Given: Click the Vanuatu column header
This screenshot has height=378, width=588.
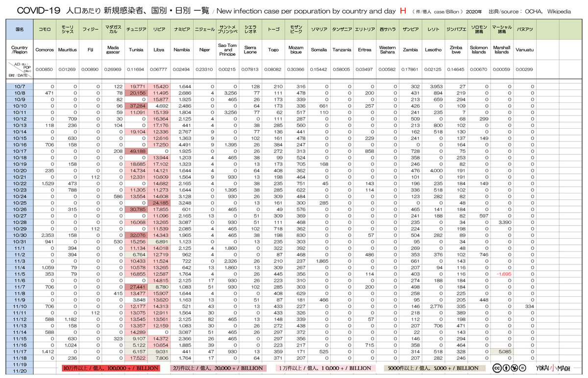Looking at the screenshot, I should 525,50.
